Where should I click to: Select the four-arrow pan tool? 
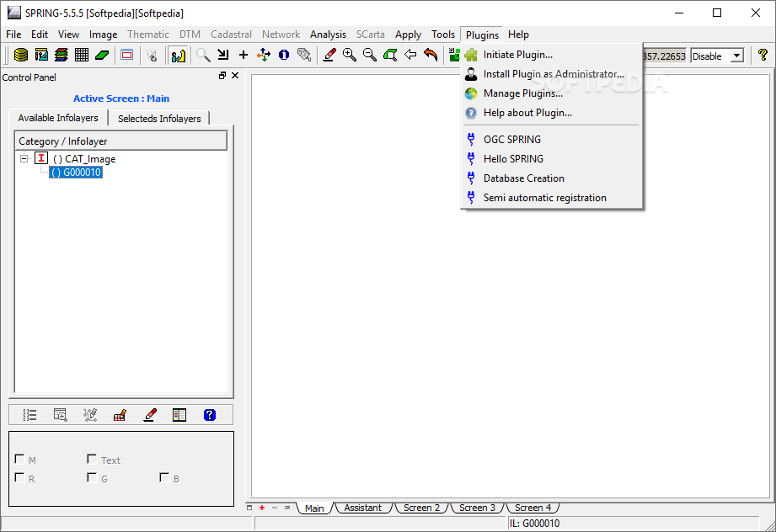coord(263,55)
